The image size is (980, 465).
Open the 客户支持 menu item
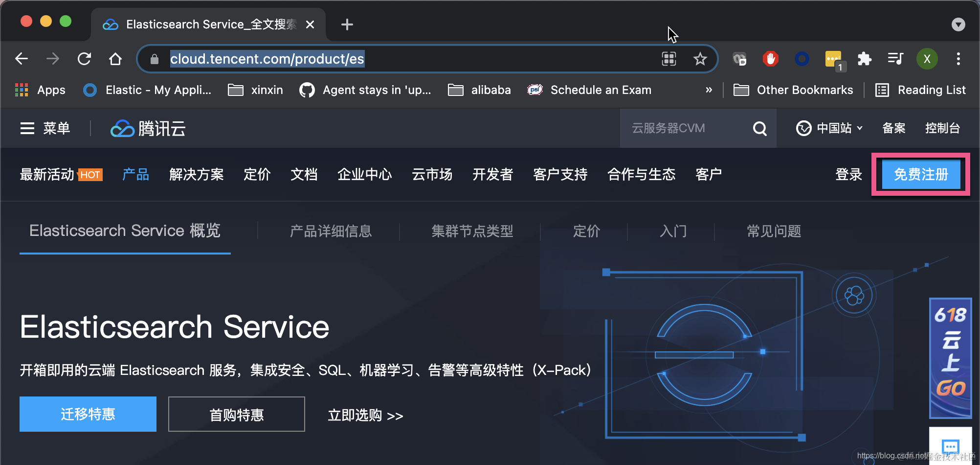pos(560,175)
